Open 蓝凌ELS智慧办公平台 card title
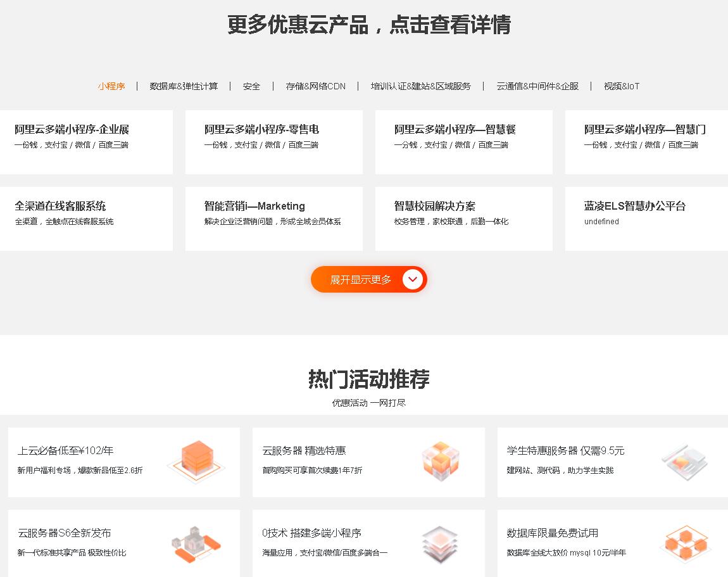Viewport: 728px width, 577px height. [635, 206]
